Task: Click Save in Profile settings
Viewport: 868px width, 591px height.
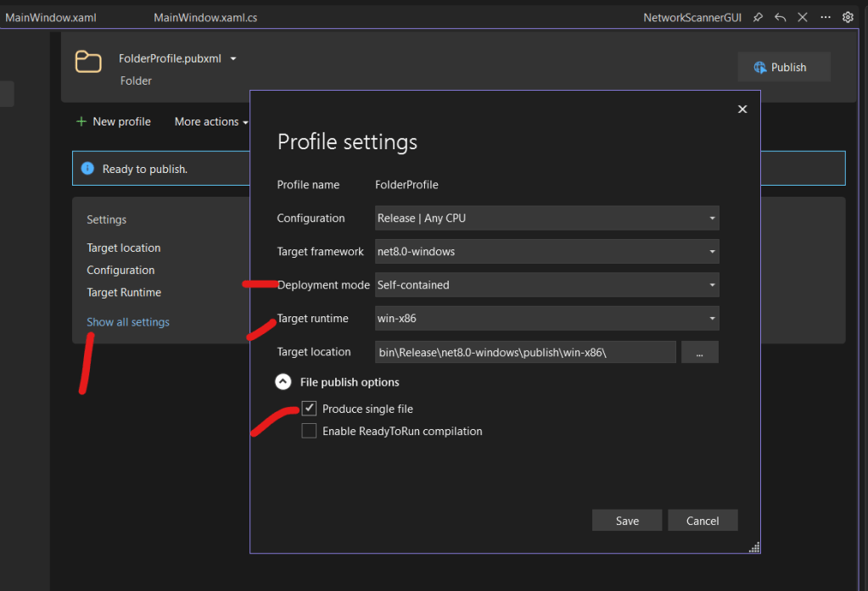Action: point(627,521)
